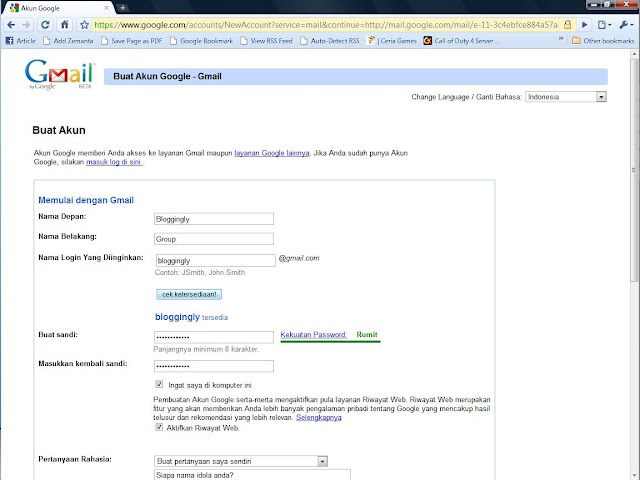This screenshot has width=640, height=480.
Task: Click the 'Buat Akun' heading
Action: click(x=59, y=130)
